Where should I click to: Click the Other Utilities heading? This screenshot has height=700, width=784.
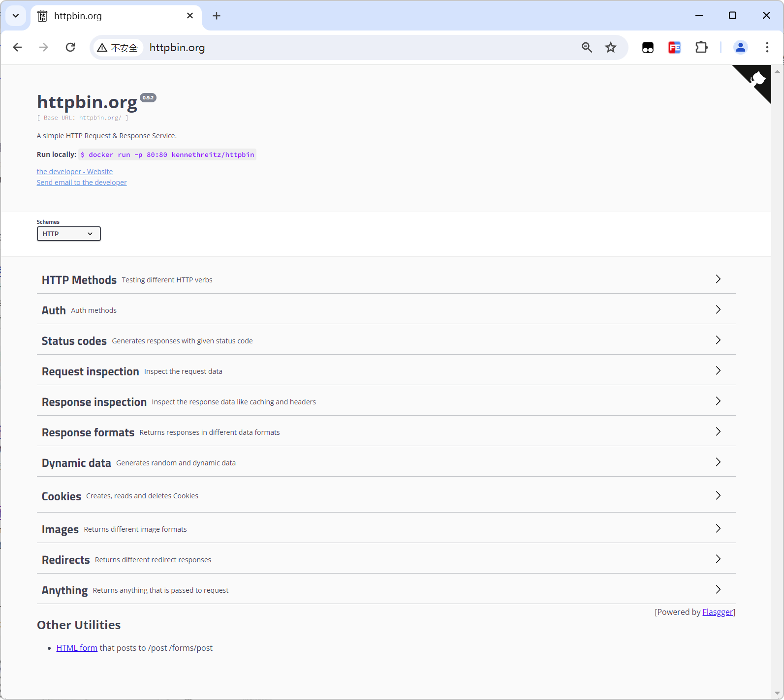click(x=79, y=625)
